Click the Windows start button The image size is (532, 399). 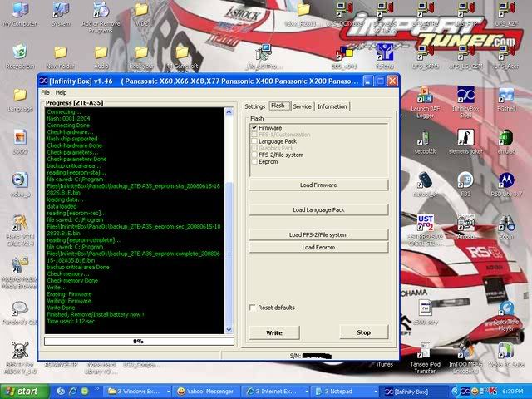(24, 392)
